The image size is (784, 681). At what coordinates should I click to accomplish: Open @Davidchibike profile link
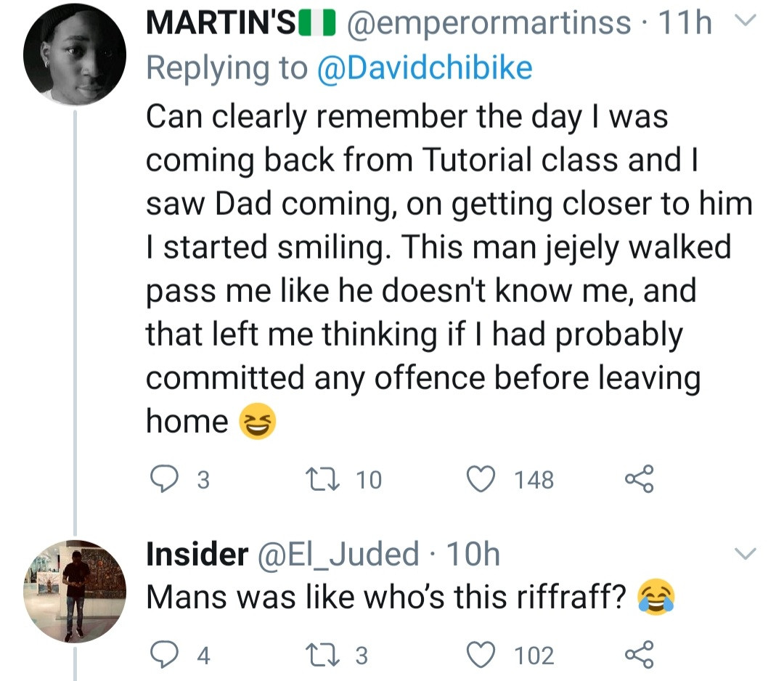(425, 68)
